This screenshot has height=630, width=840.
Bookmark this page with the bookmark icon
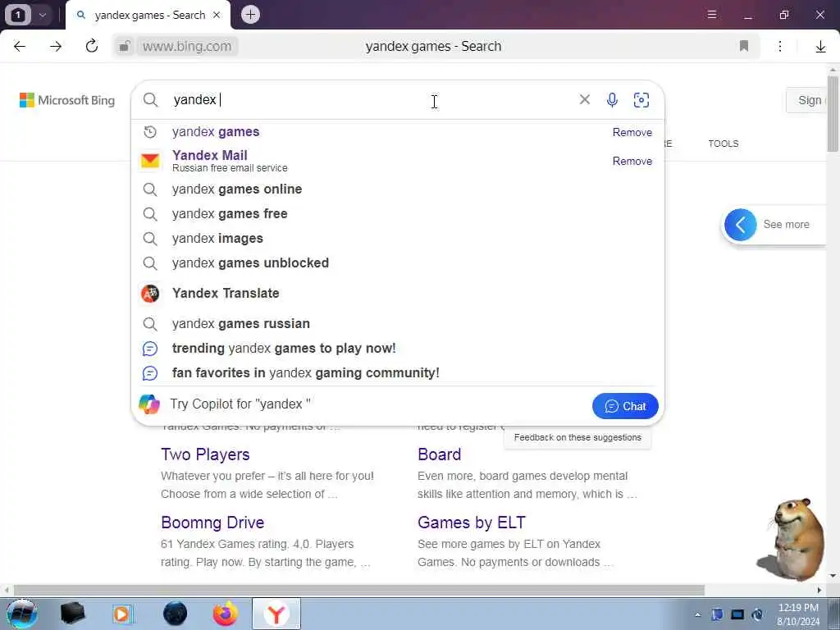coord(743,46)
